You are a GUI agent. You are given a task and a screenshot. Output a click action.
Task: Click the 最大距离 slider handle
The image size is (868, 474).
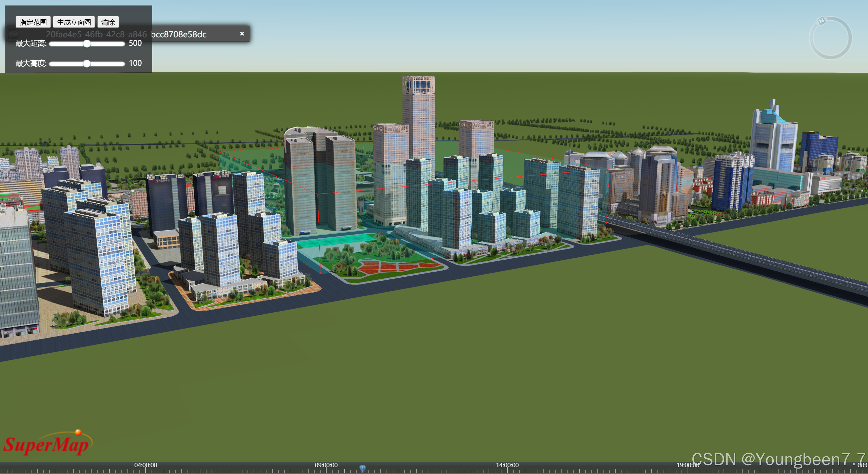87,44
